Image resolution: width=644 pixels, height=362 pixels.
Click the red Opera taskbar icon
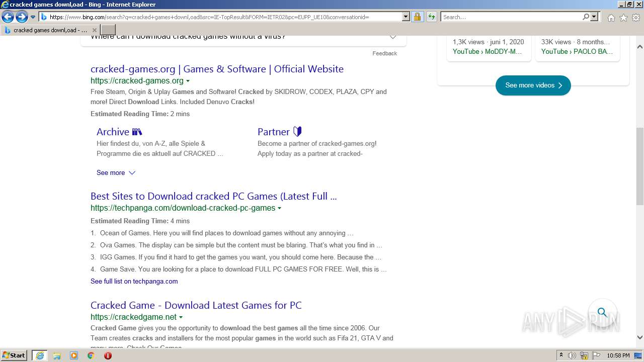click(x=108, y=355)
